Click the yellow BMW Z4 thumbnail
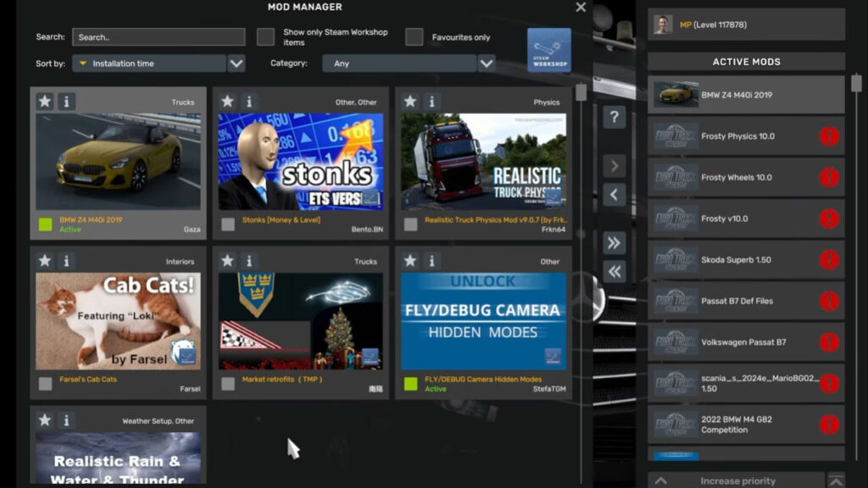The image size is (868, 488). [x=118, y=162]
